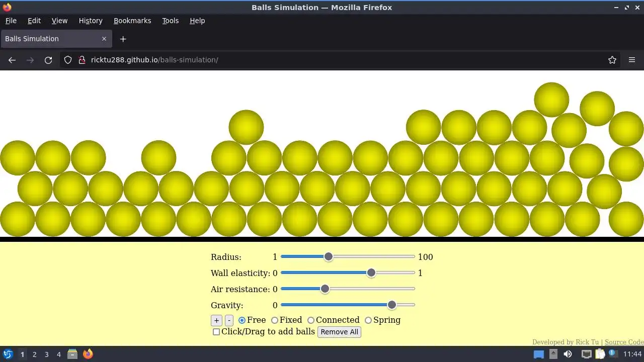This screenshot has height=362, width=644.
Task: Click the minus button to remove a ball
Action: (229, 320)
